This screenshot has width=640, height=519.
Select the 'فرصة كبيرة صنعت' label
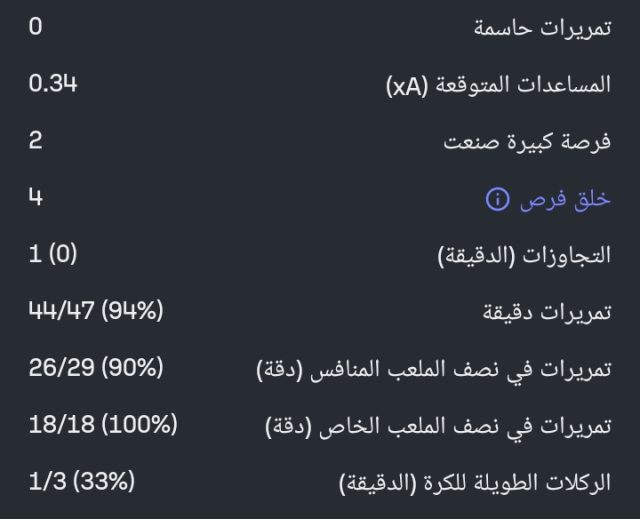pyautogui.click(x=527, y=143)
